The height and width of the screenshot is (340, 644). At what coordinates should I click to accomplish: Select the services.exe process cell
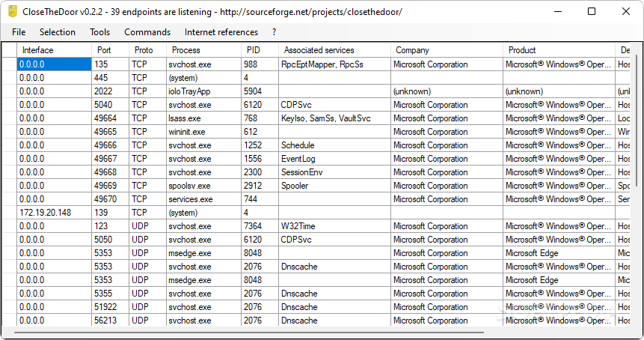203,199
